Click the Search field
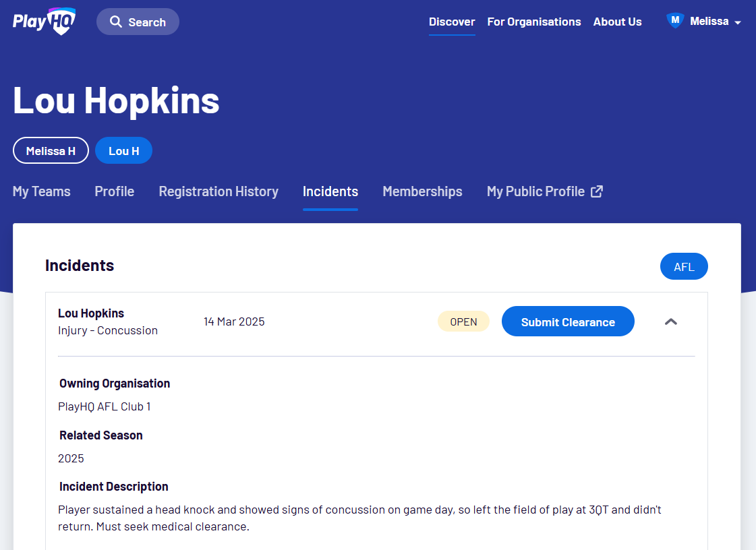This screenshot has width=756, height=550. tap(147, 22)
